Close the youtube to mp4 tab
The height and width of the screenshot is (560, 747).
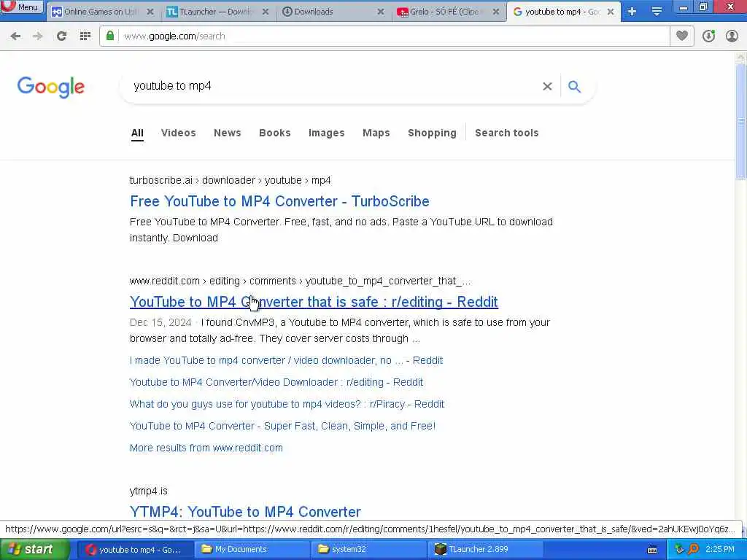(611, 12)
